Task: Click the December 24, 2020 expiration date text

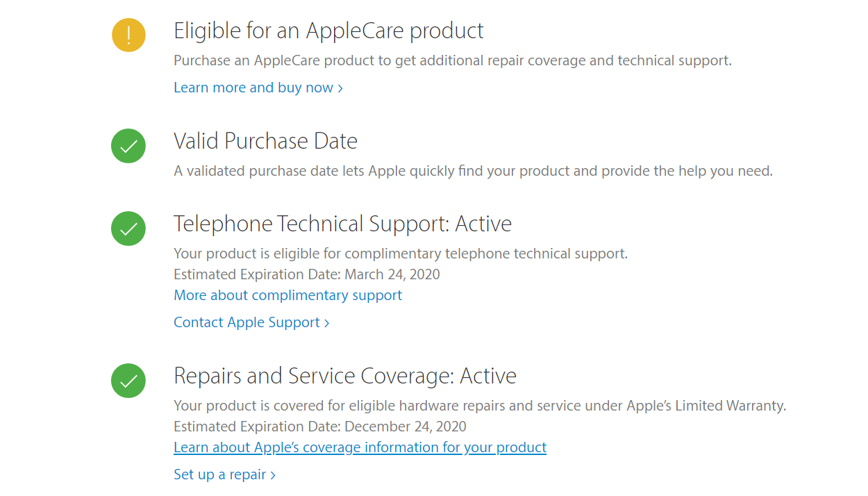Action: point(405,427)
